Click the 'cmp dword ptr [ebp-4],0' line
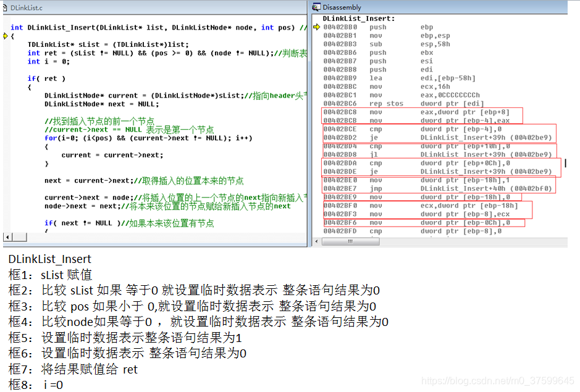 [x=412, y=129]
